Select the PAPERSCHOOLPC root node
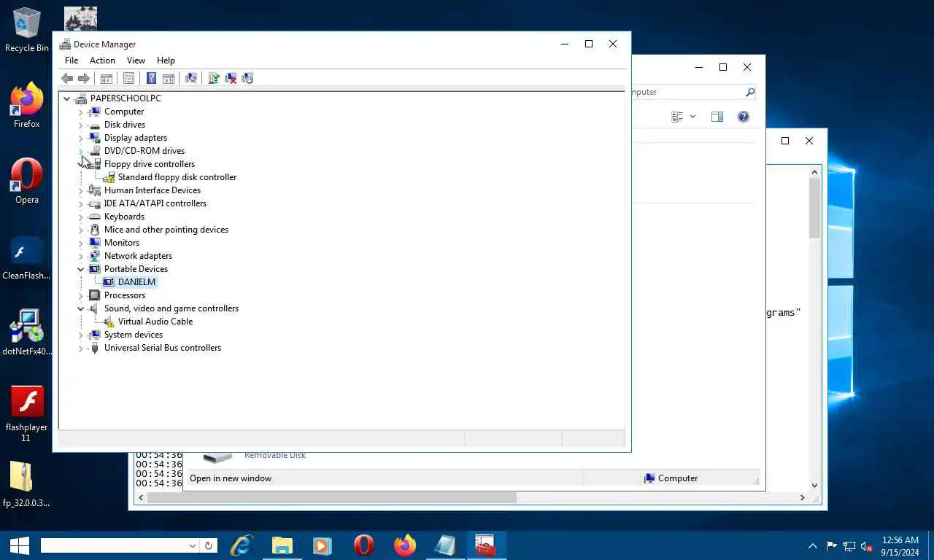This screenshot has width=934, height=560. coord(126,98)
